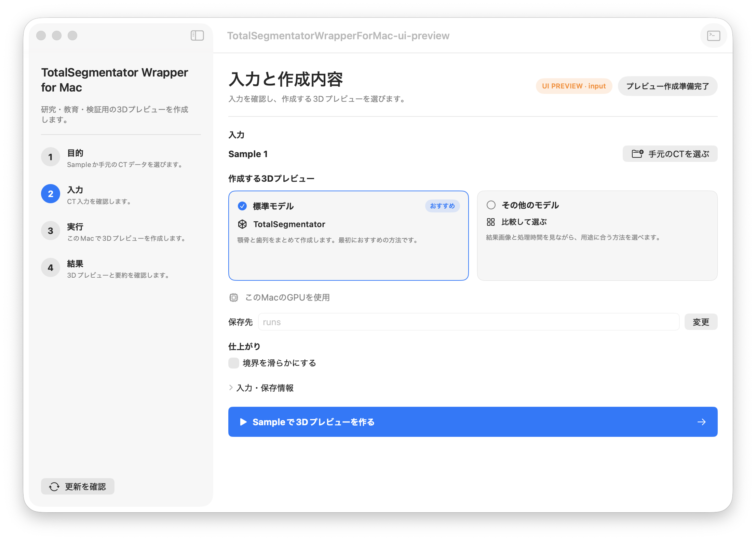Expand the 入力・保存情報 section

261,388
